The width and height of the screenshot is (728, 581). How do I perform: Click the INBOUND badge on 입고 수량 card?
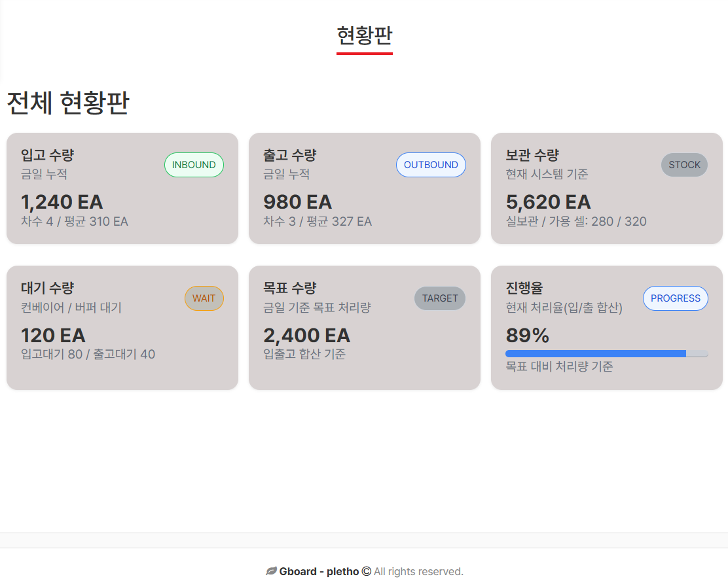(194, 165)
